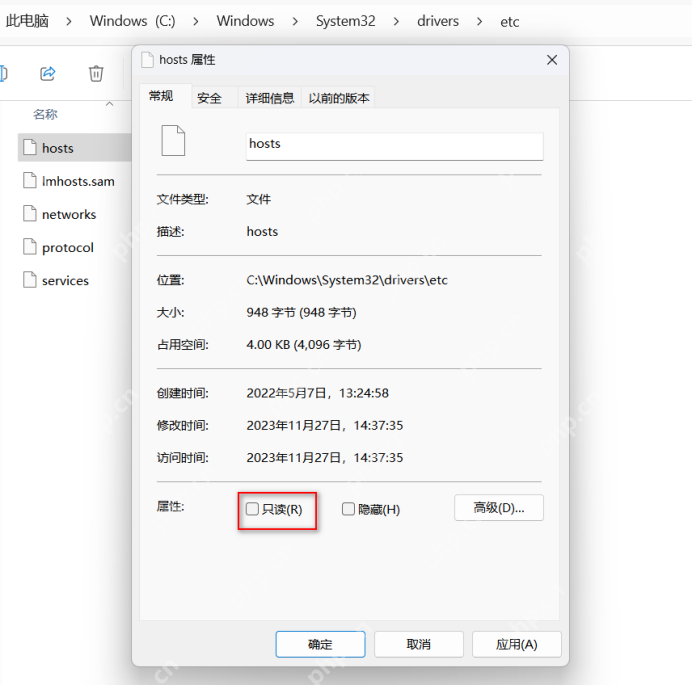Click the lmhosts.sam file icon

(30, 181)
